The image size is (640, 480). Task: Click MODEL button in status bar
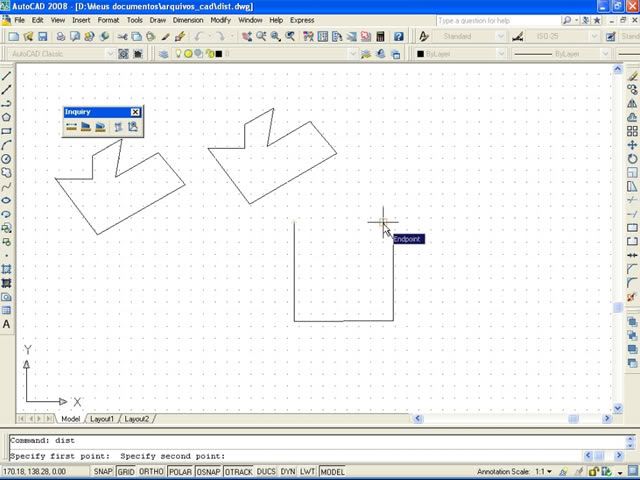tap(332, 471)
